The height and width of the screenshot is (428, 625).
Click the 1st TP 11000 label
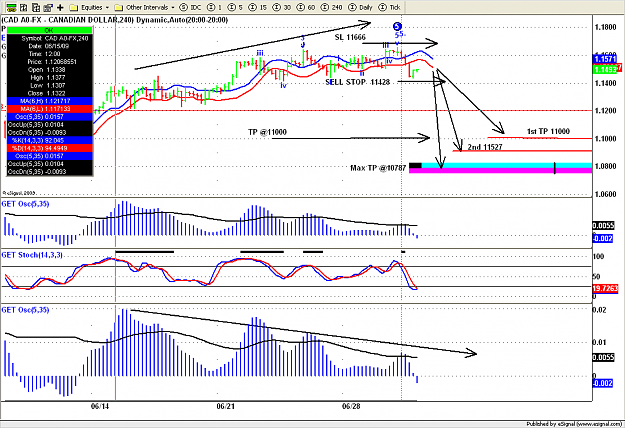(548, 131)
